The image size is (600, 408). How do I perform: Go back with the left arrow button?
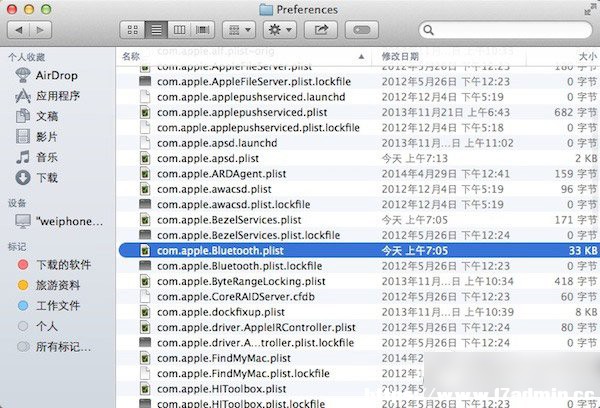pyautogui.click(x=19, y=30)
